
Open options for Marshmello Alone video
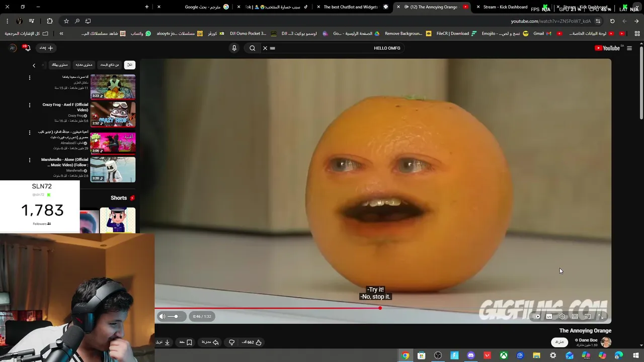tap(29, 160)
